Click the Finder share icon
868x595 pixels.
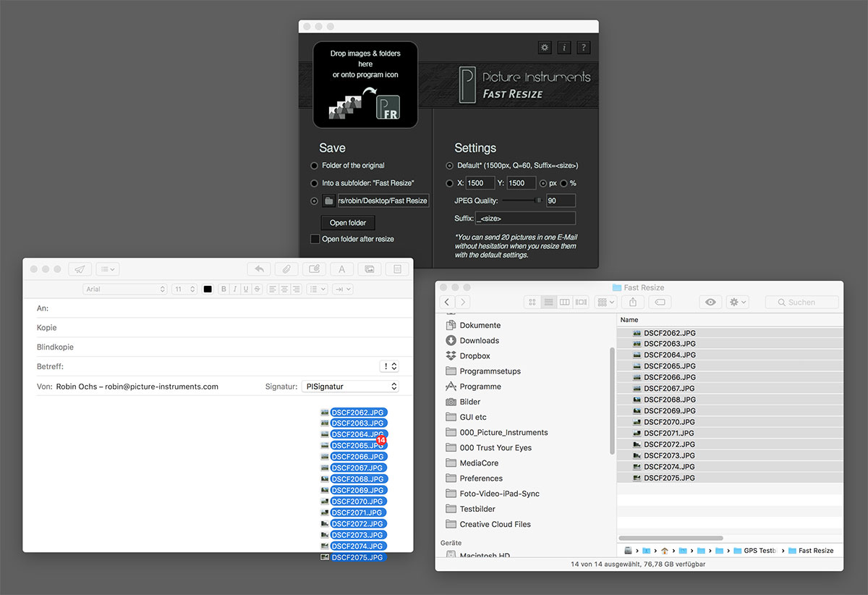tap(633, 302)
